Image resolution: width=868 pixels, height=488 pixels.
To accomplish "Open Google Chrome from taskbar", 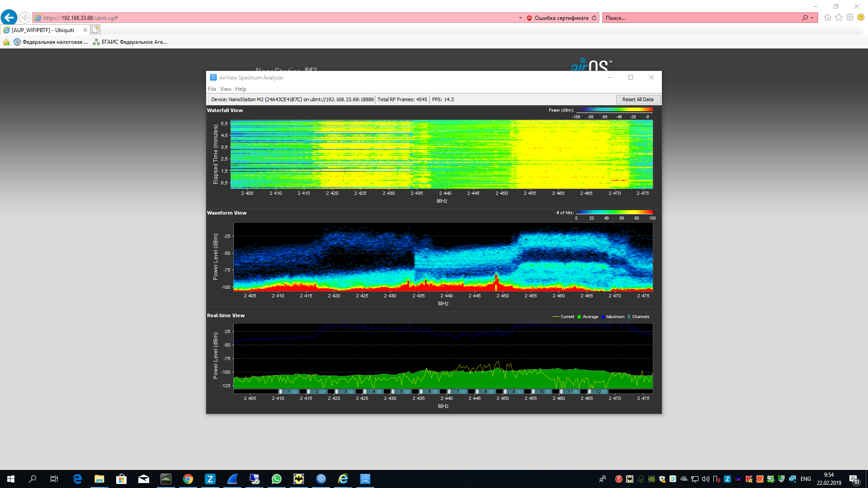I will 188,479.
